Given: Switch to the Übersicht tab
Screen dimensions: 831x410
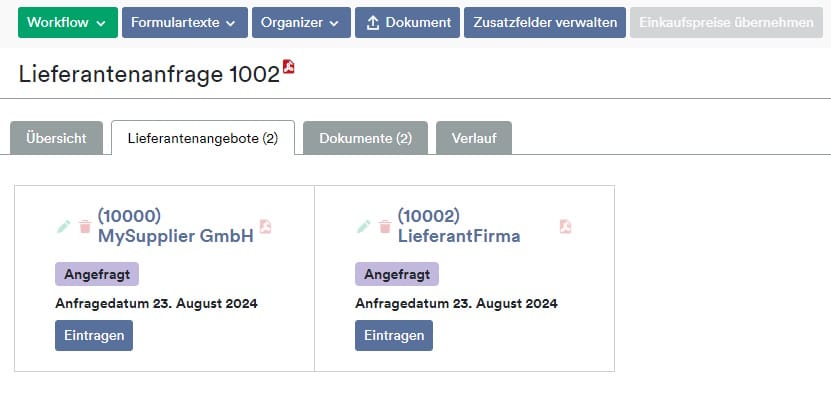Looking at the screenshot, I should (x=56, y=138).
